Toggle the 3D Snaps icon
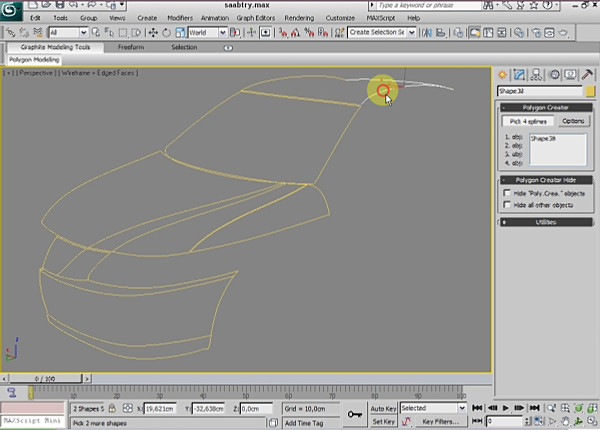This screenshot has width=600, height=430. click(282, 33)
